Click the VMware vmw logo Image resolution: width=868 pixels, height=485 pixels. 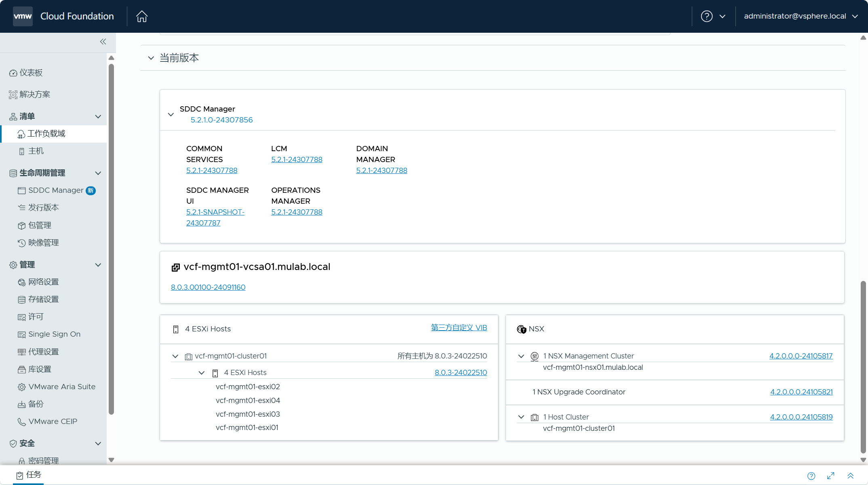tap(23, 16)
